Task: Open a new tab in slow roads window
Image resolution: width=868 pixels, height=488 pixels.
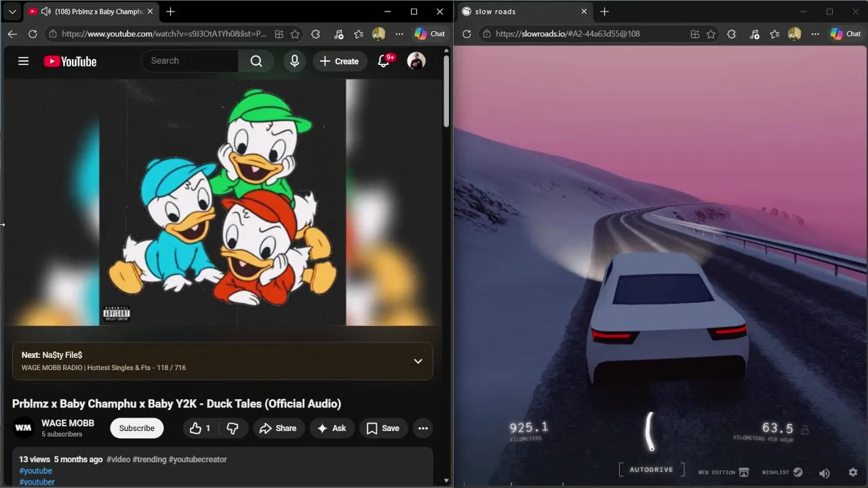Action: pos(604,12)
